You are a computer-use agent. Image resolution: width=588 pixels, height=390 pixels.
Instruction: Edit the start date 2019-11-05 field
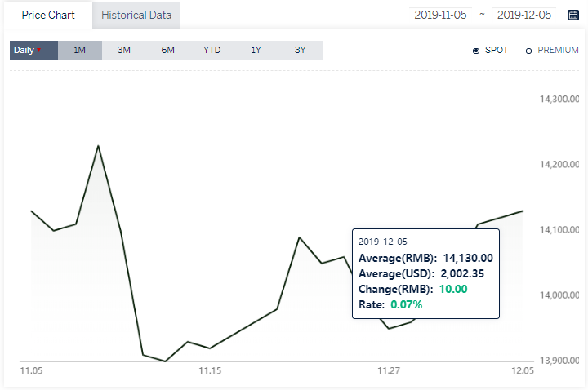440,15
